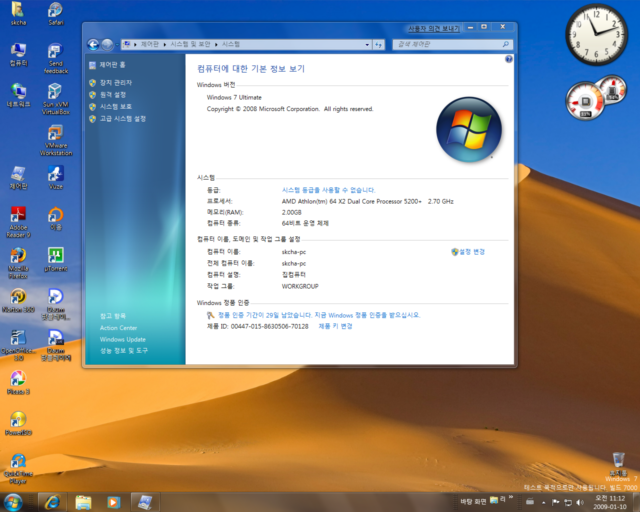This screenshot has height=512, width=640.
Task: Open the Recycle Bin on desktop
Action: pyautogui.click(x=618, y=463)
